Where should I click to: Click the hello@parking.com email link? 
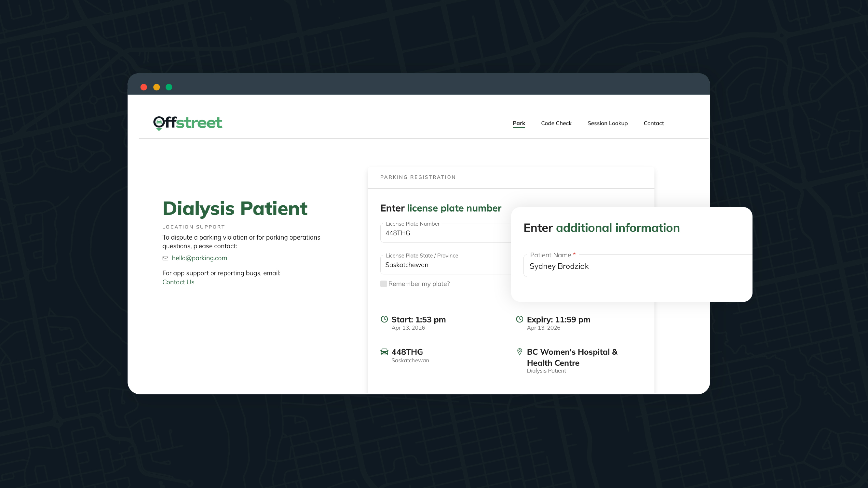coord(199,258)
